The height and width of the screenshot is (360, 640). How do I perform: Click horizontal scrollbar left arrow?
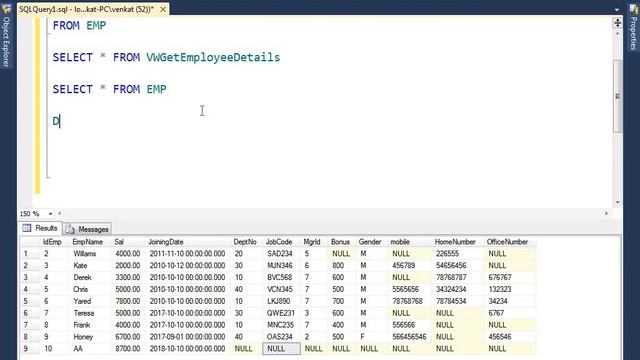coord(60,213)
